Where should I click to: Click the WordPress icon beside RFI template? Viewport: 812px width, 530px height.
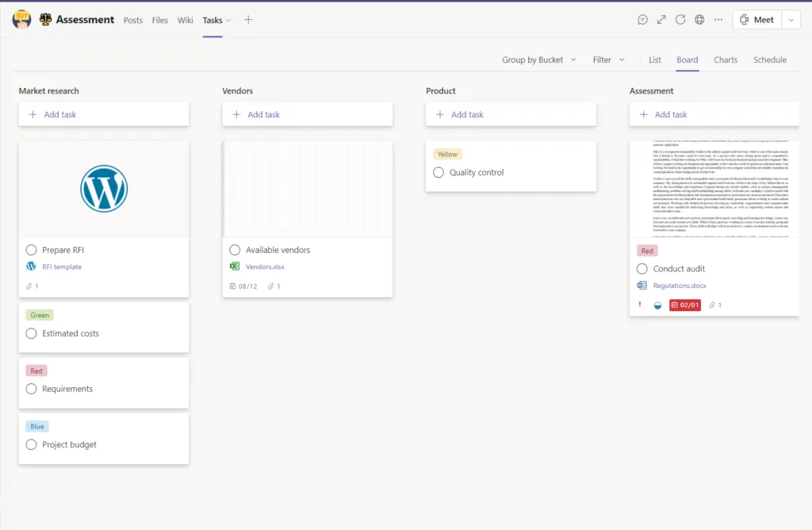click(x=31, y=267)
